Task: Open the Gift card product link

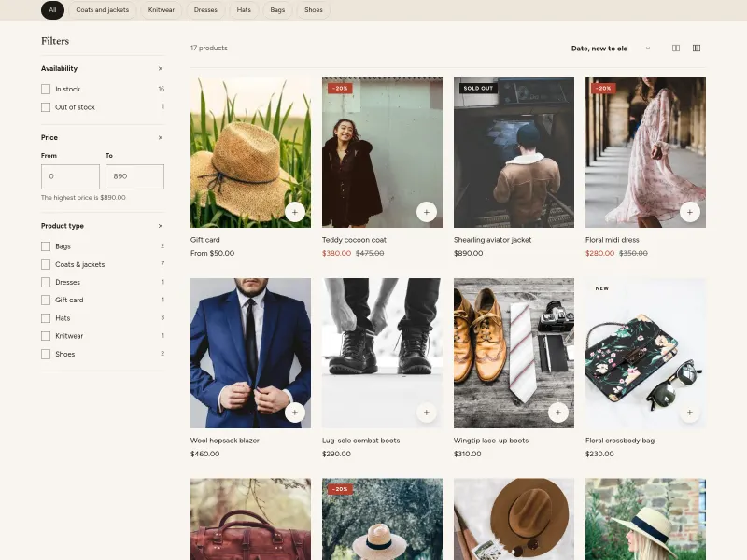Action: coord(205,240)
